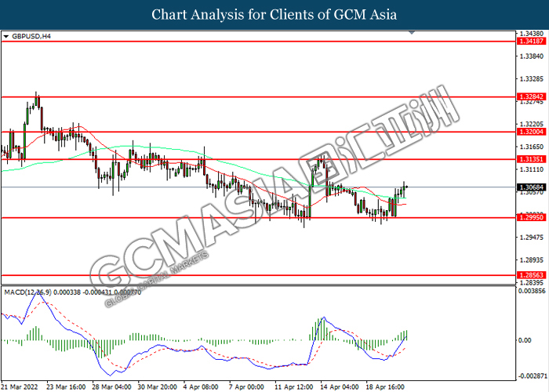Select the GBPUSD,H4 chart label

(x=31, y=36)
